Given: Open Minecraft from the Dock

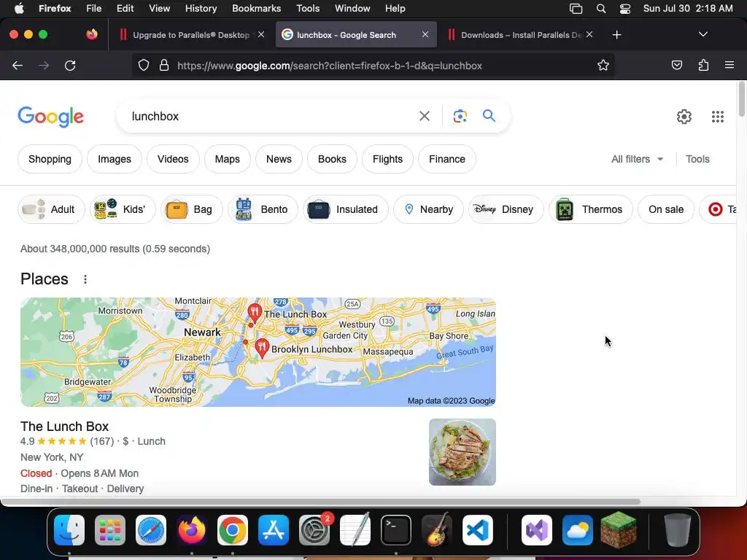Looking at the screenshot, I should pos(619,529).
